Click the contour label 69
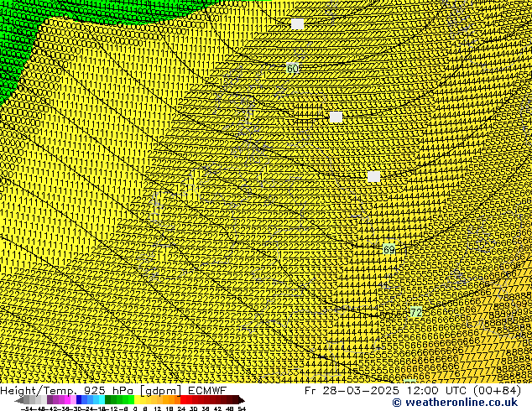 coord(389,250)
